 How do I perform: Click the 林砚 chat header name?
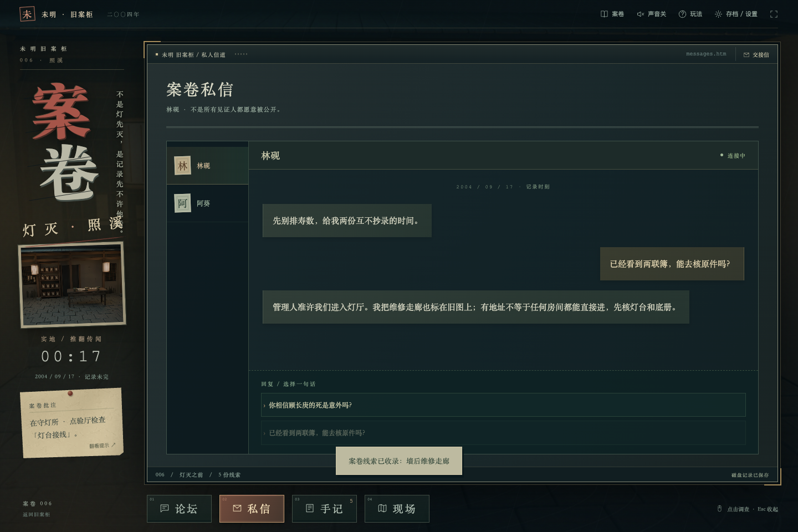[x=270, y=156]
